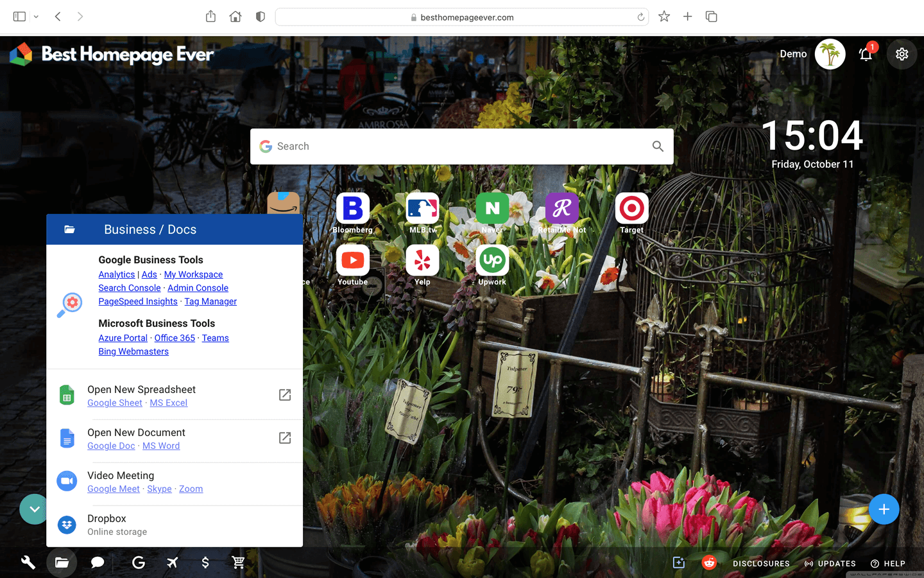Click inside the Google search field
The height and width of the screenshot is (578, 924).
point(449,146)
